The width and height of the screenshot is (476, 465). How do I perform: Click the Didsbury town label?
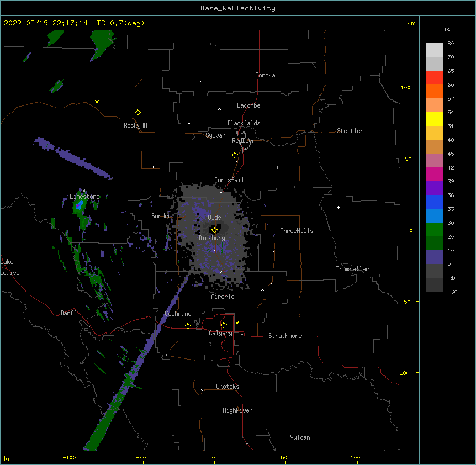(212, 238)
